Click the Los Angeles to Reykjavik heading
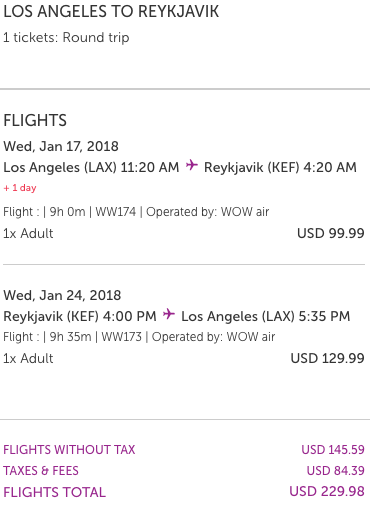Viewport: 370px width, 505px height. click(111, 11)
